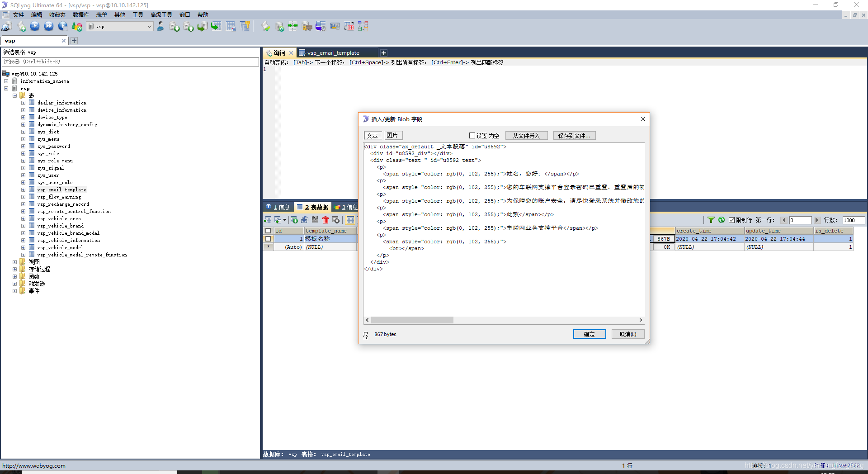The image size is (868, 474).
Task: Expand the 触发器 folder
Action: coord(15,284)
